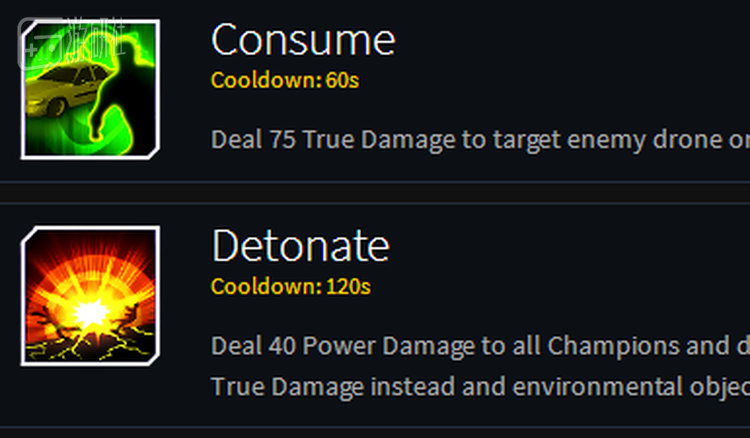Click the Detonate ability icon
The image size is (750, 438).
(x=90, y=296)
